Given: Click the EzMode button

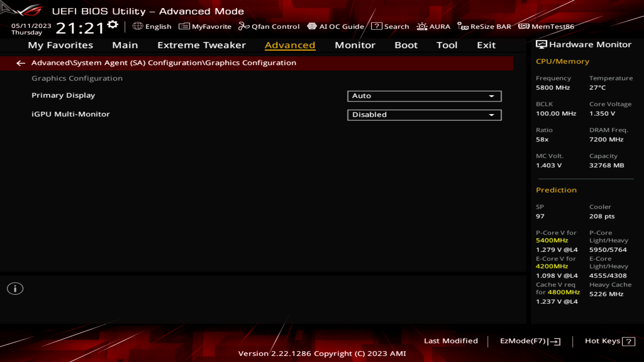Looking at the screenshot, I should pyautogui.click(x=530, y=341).
